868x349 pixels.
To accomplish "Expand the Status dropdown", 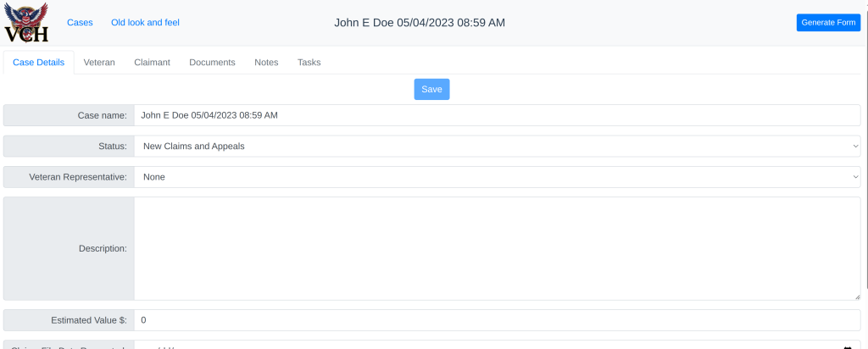I will click(x=497, y=147).
